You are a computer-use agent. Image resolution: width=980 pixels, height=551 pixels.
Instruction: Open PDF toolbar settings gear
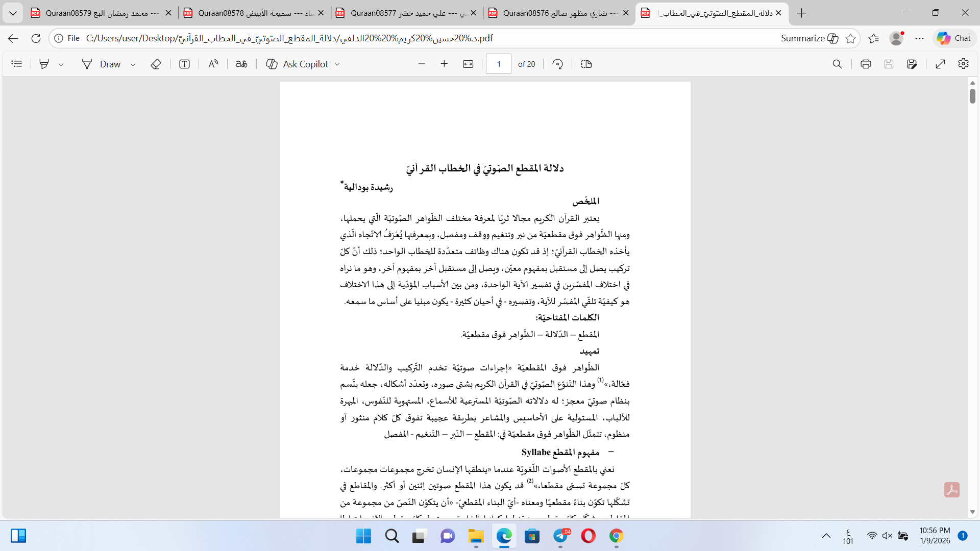click(963, 64)
